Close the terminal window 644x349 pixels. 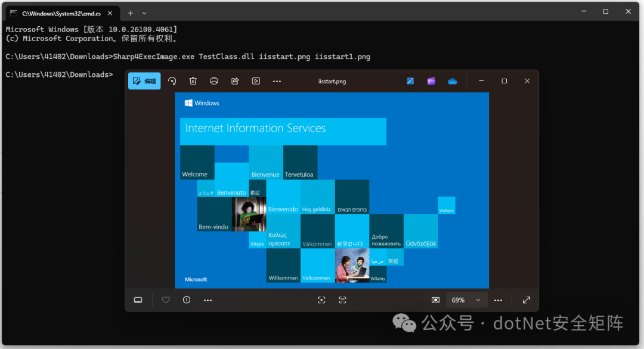628,11
